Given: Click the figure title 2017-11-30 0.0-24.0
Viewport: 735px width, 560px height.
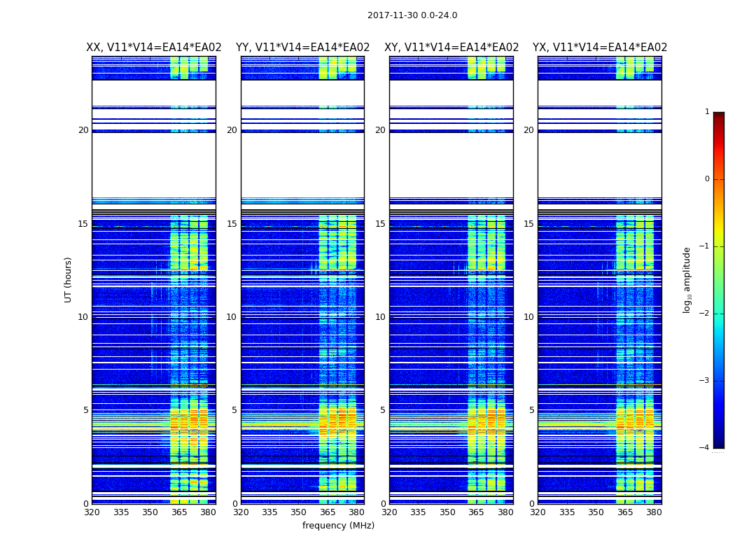Looking at the screenshot, I should 412,15.
